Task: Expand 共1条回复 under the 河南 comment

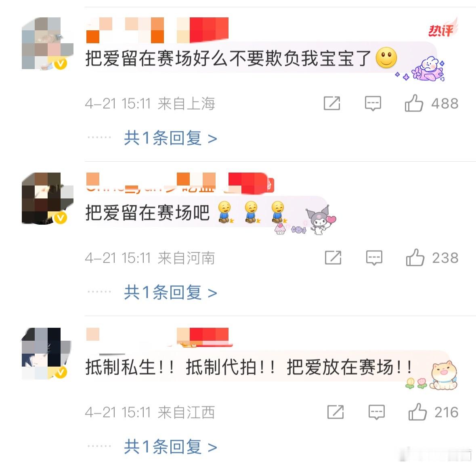Action: point(170,293)
